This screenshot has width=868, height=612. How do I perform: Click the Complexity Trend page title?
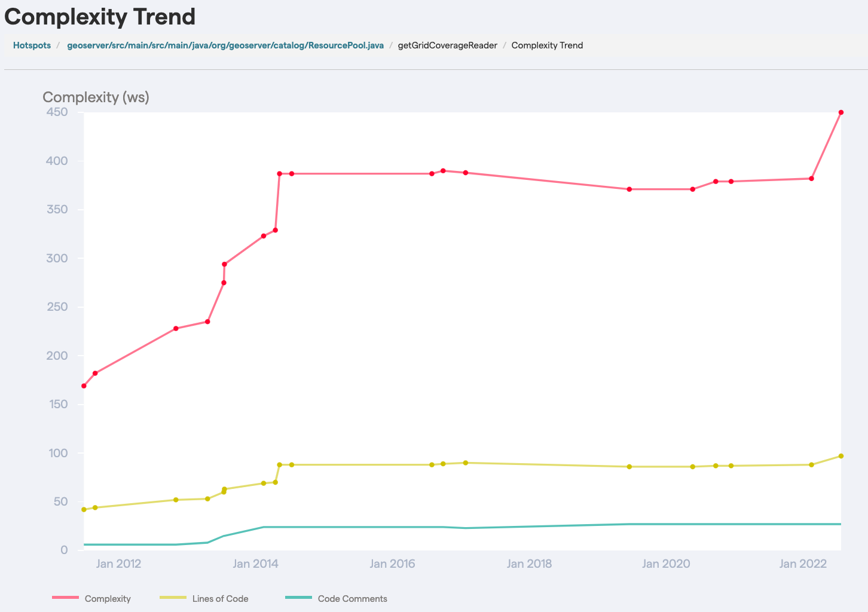click(x=99, y=18)
